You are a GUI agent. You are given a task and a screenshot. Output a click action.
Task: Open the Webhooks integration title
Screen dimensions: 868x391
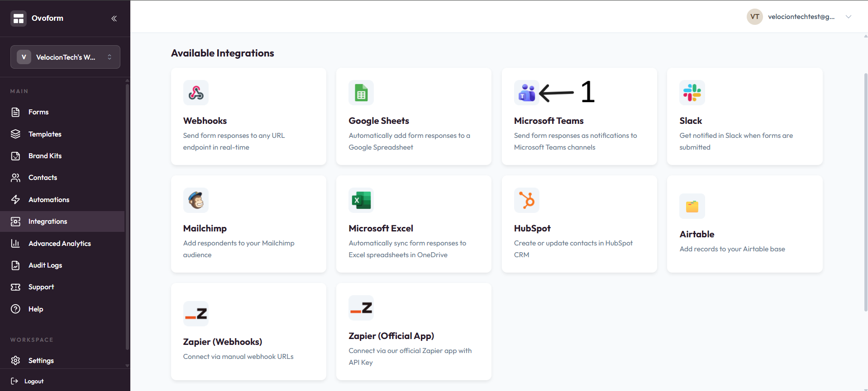point(205,121)
